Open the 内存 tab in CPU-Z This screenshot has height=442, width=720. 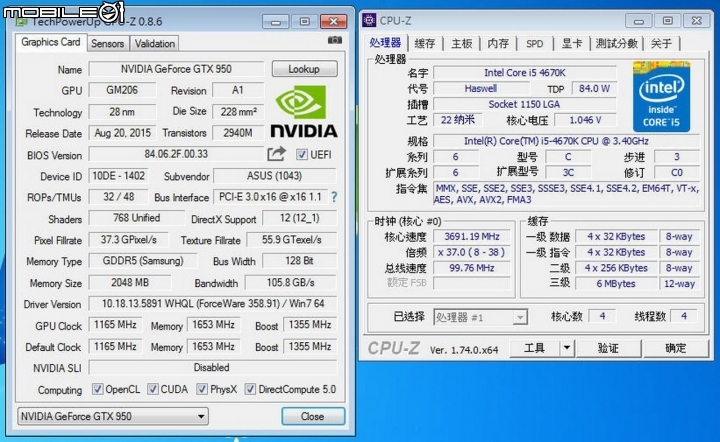[x=498, y=44]
